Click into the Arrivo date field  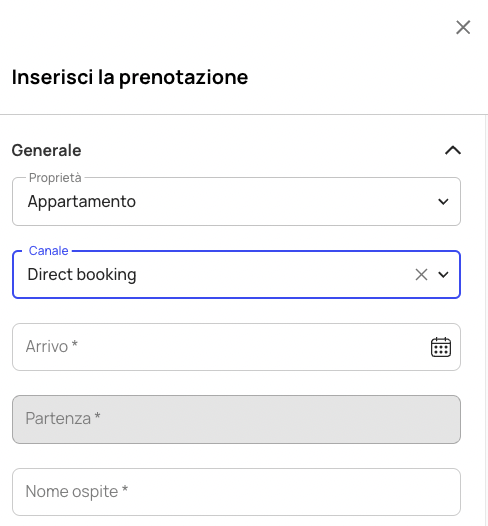point(236,347)
